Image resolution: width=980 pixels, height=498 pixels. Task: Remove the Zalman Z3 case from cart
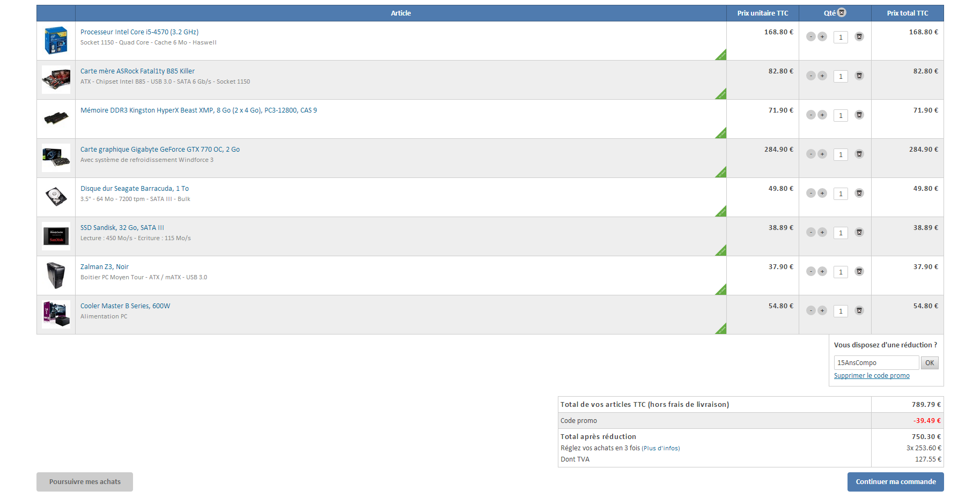tap(859, 271)
